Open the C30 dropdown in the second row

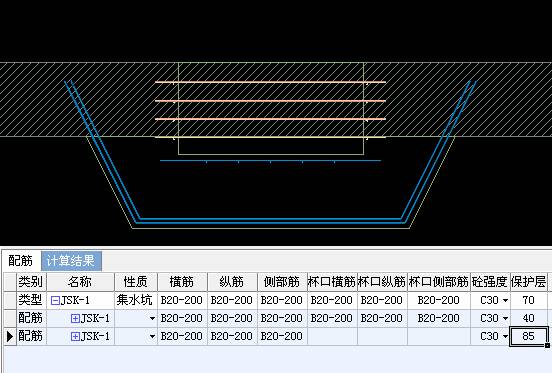[x=506, y=318]
